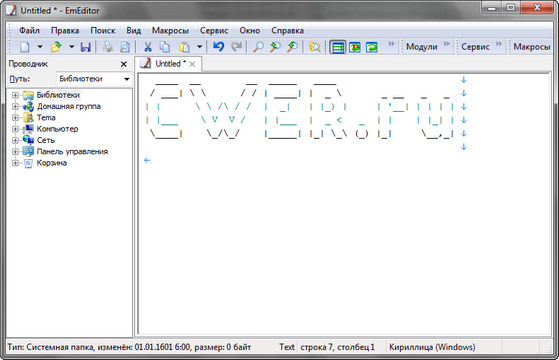Image resolution: width=559 pixels, height=360 pixels.
Task: Click the Модули toolbar label
Action: [422, 47]
